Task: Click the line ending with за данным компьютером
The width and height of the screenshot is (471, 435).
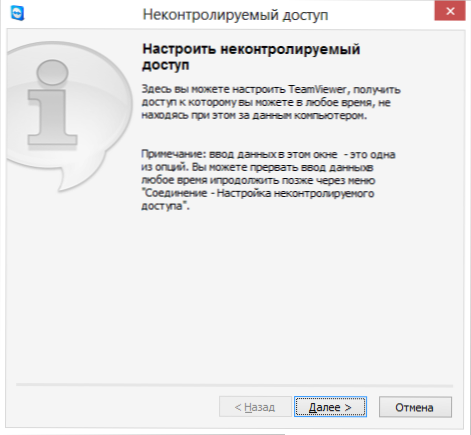Action: [254, 115]
